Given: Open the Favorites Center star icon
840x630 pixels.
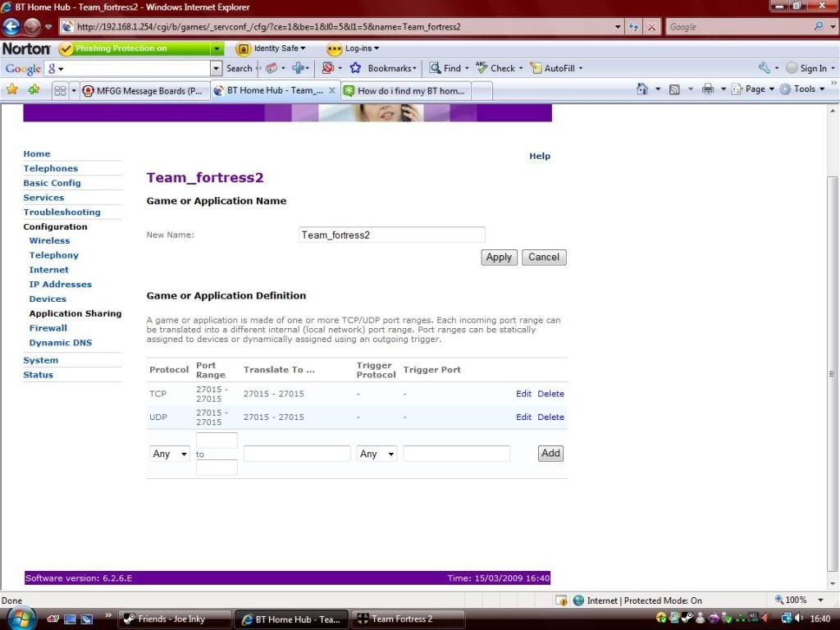Looking at the screenshot, I should (x=12, y=89).
